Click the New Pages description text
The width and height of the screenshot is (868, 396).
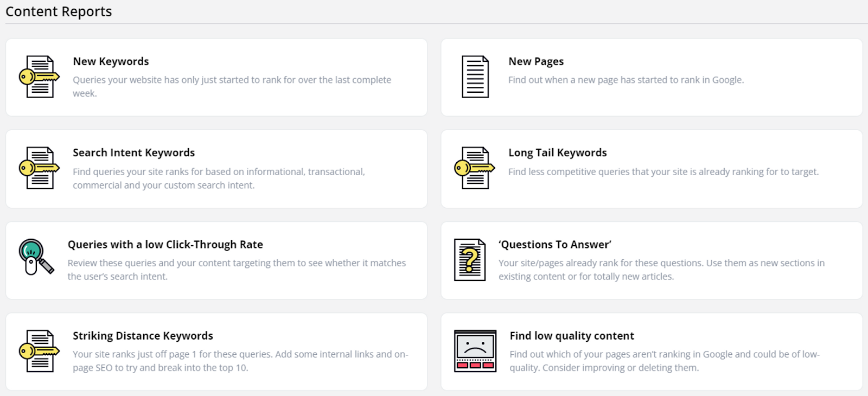(x=626, y=80)
